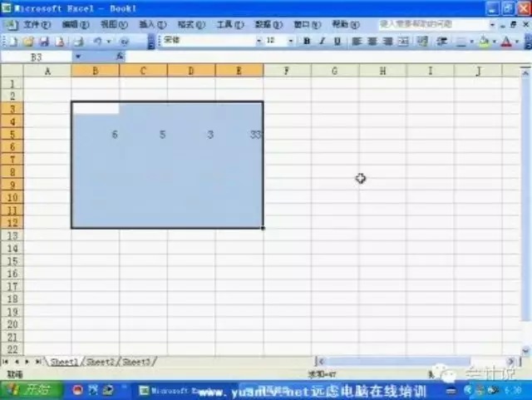Open the 窗口 (Window) menu
Image resolution: width=532 pixels, height=400 pixels.
(307, 24)
